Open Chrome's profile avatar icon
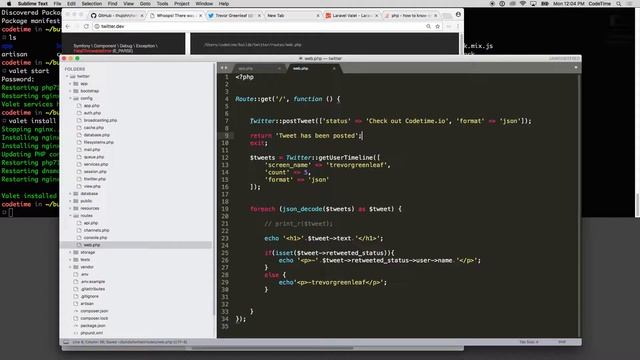 458,14
